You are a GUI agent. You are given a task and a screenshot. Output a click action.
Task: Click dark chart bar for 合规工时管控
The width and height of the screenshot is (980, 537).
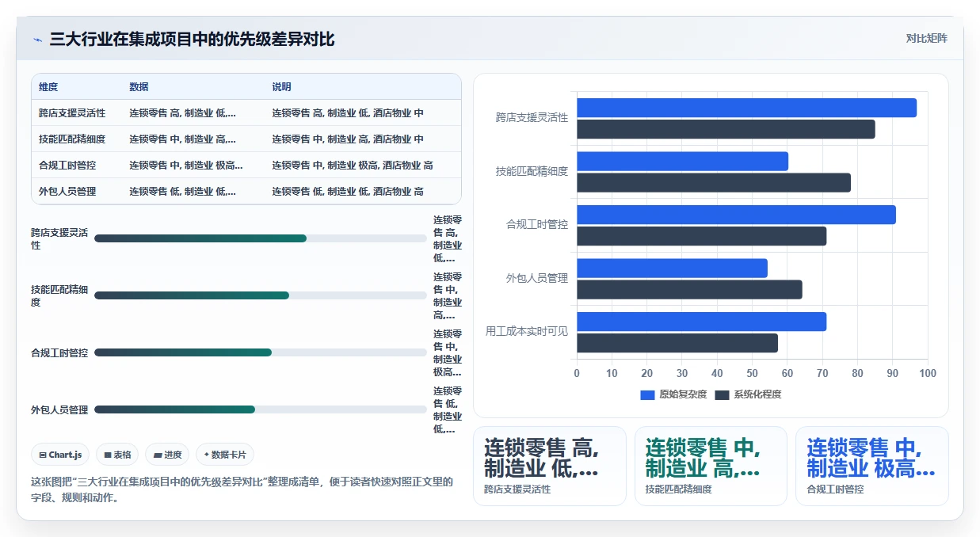[x=701, y=236]
